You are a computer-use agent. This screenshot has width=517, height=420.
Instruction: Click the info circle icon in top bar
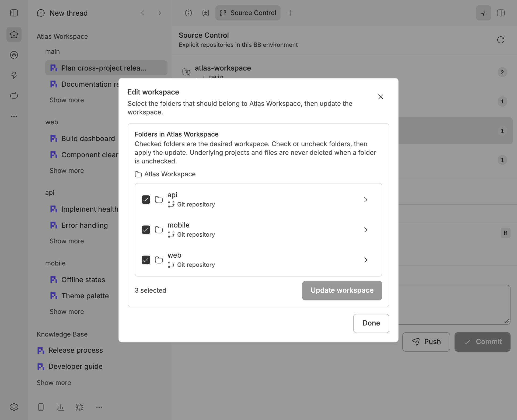(x=188, y=13)
